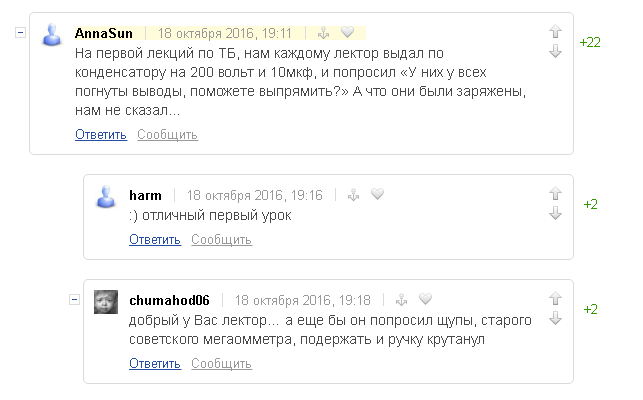This screenshot has width=643, height=400.
Task: Downvote AnnaSun's comment with down arrow
Action: [x=555, y=51]
